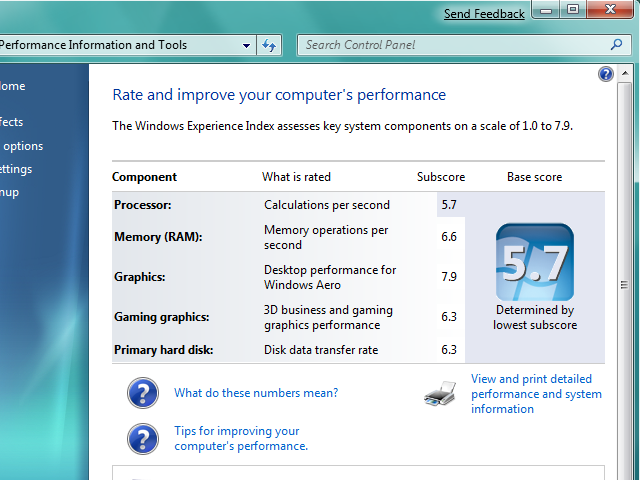Open the sidebar link ending in 'options'

(23, 146)
